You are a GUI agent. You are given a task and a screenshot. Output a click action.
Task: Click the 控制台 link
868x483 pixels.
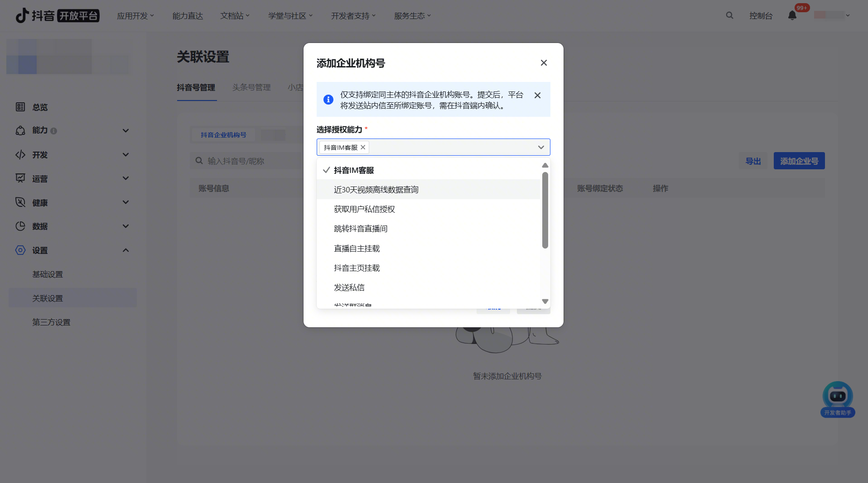tap(761, 16)
